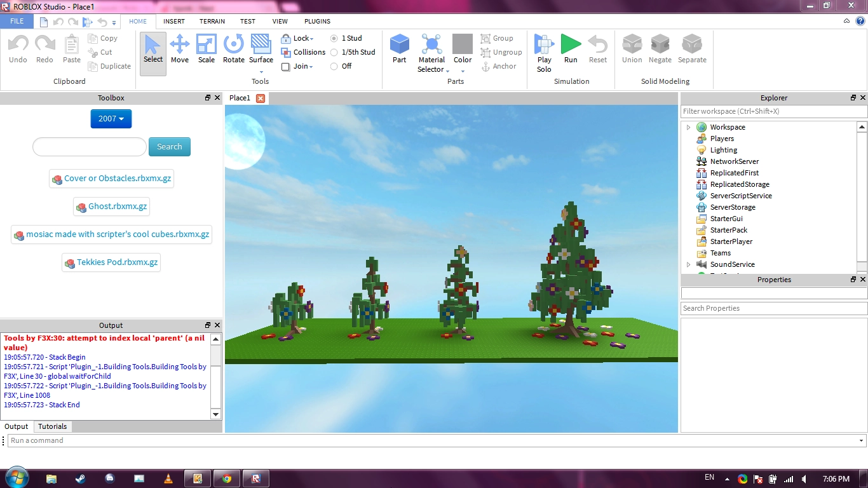868x488 pixels.
Task: Open the command bar history dropdown
Action: [x=862, y=440]
